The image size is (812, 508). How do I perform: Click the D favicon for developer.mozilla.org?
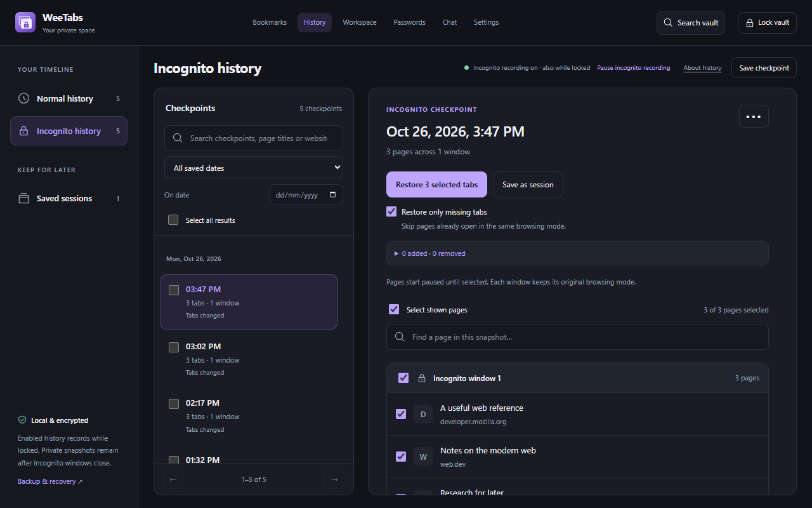pos(423,414)
